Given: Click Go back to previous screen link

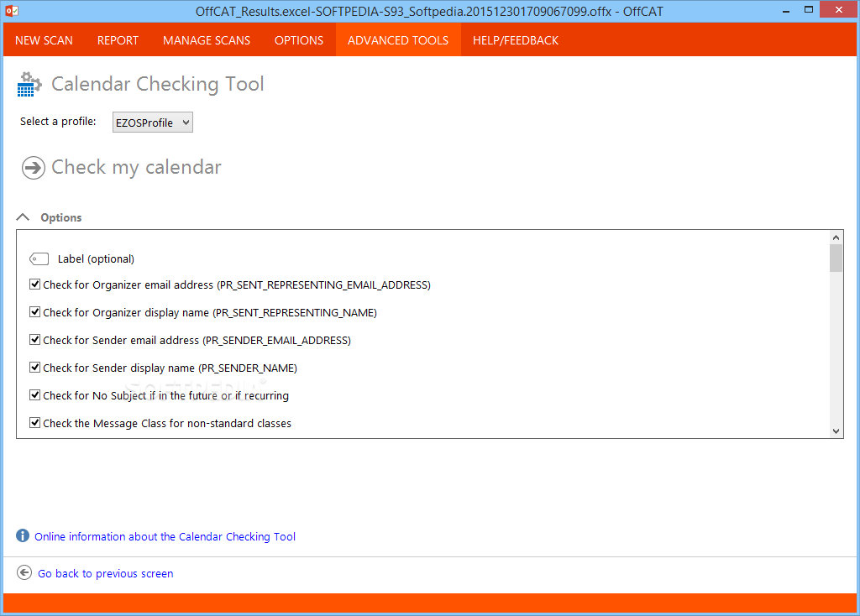Looking at the screenshot, I should pos(105,573).
